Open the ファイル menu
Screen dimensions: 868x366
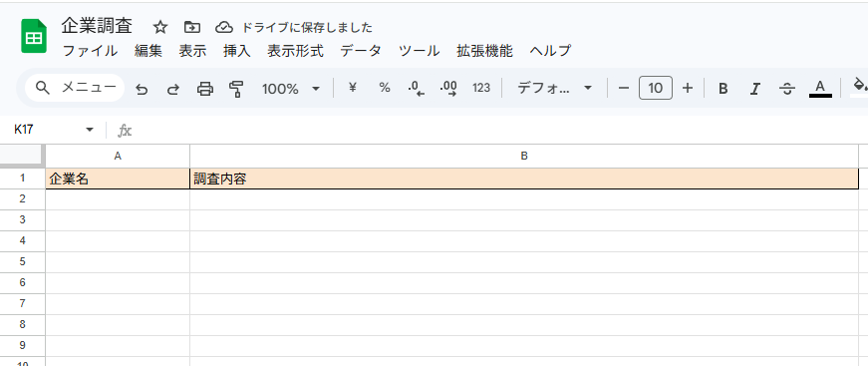90,51
